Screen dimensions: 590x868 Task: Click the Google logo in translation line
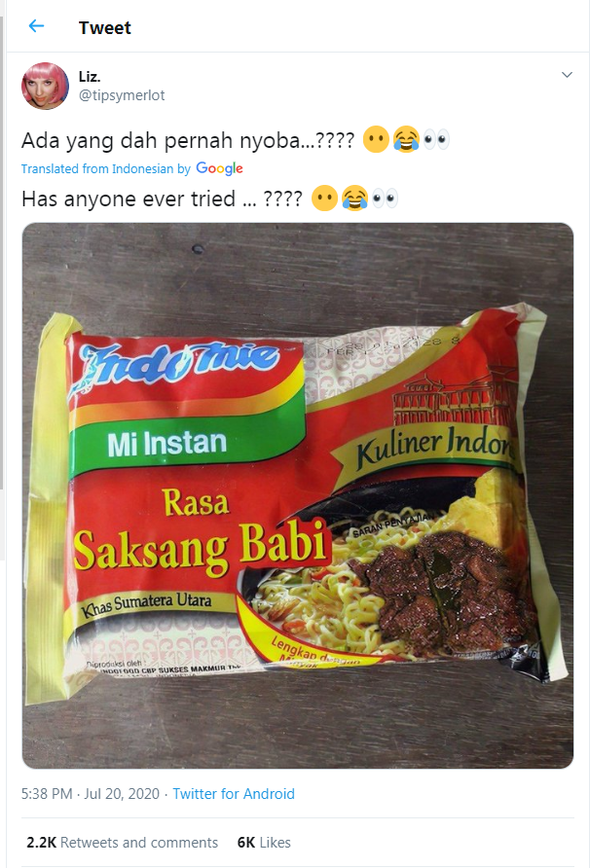[219, 168]
